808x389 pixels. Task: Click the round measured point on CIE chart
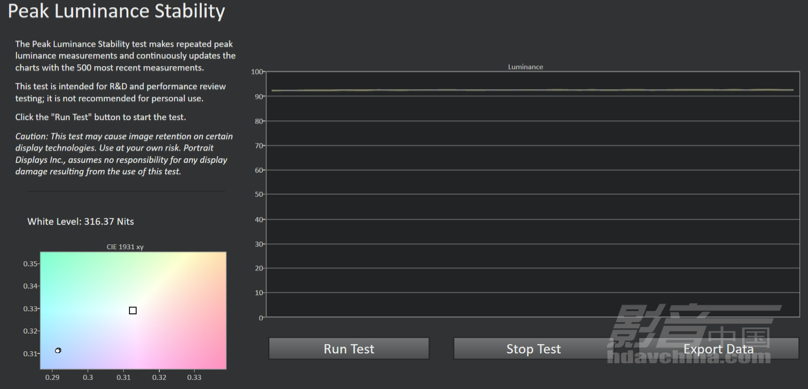point(58,350)
